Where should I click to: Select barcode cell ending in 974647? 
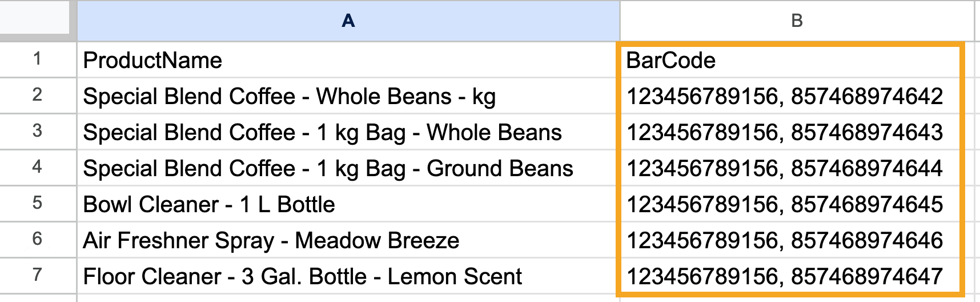coord(790,276)
